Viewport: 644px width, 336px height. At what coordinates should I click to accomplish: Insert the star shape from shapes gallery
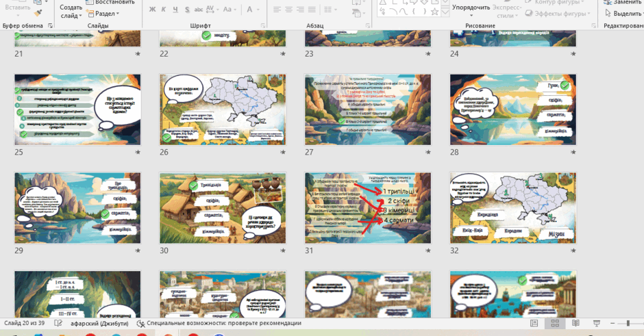pos(434,12)
